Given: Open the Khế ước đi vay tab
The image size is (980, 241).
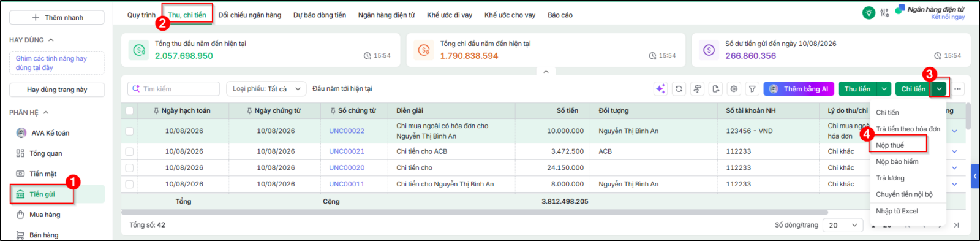Looking at the screenshot, I should pyautogui.click(x=450, y=15).
